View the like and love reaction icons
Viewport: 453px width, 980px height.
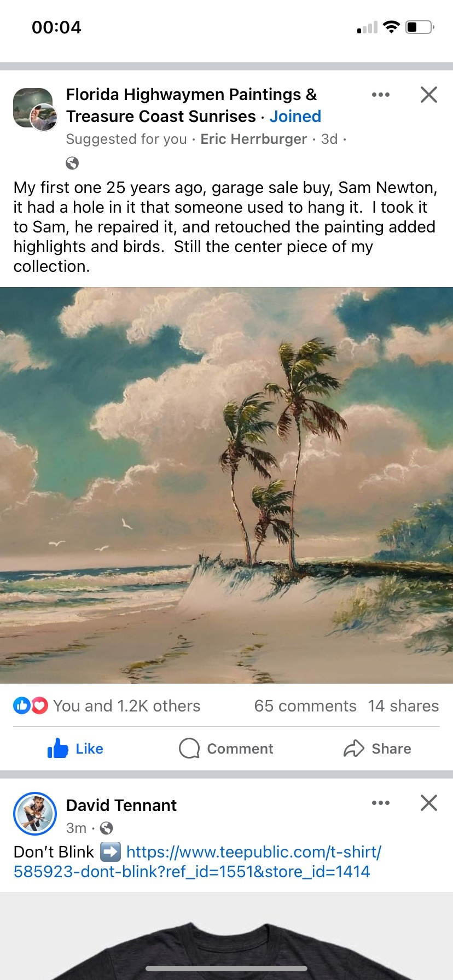[x=31, y=706]
